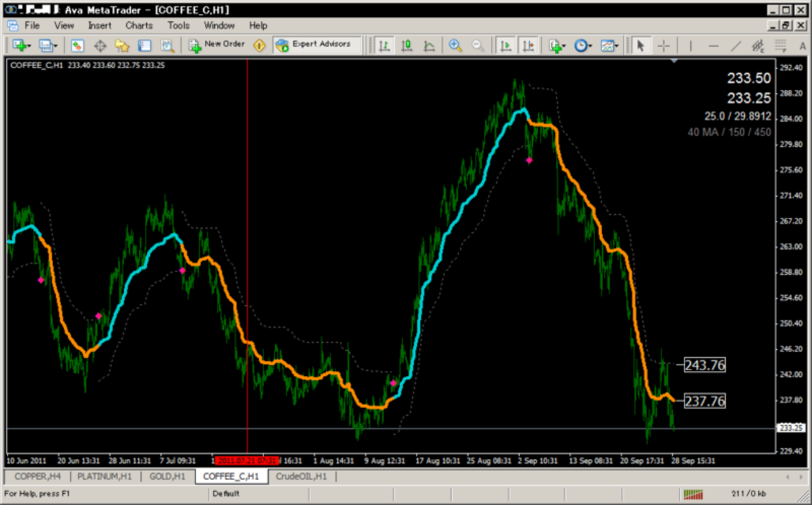The image size is (812, 505).
Task: Select the horizontal line drawing tool
Action: [x=713, y=46]
